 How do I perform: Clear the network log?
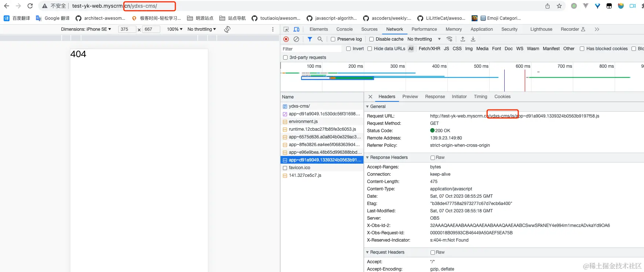click(x=296, y=39)
